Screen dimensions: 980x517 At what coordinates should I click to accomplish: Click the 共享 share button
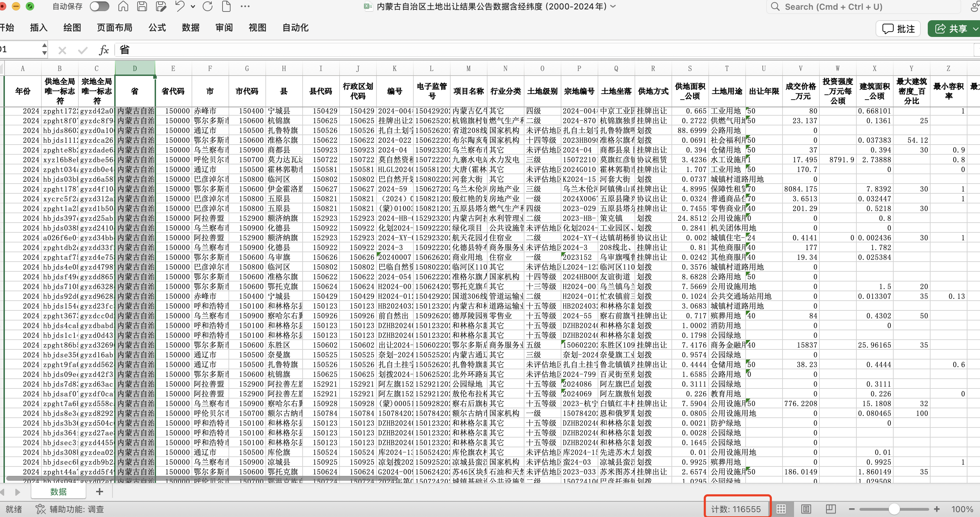951,29
